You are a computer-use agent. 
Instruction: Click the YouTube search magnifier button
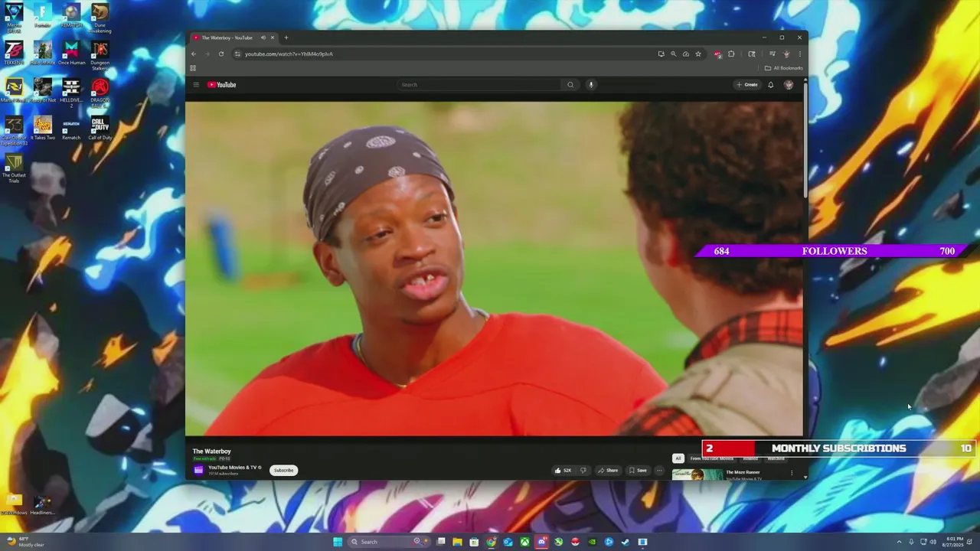tap(570, 85)
